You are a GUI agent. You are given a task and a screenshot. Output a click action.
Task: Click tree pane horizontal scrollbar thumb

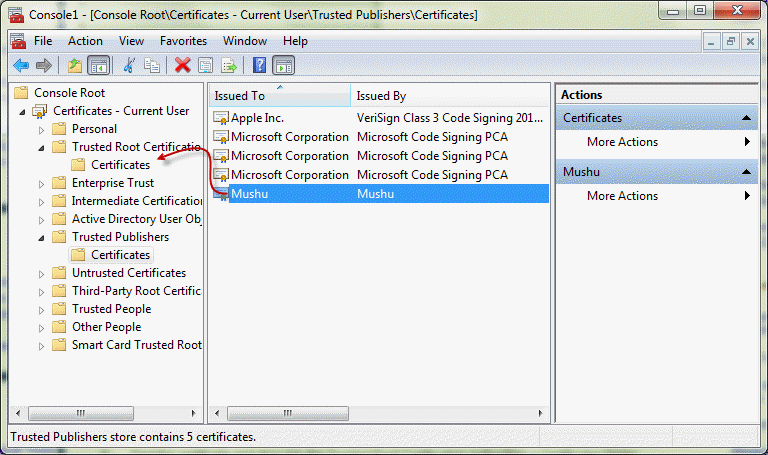pos(81,413)
